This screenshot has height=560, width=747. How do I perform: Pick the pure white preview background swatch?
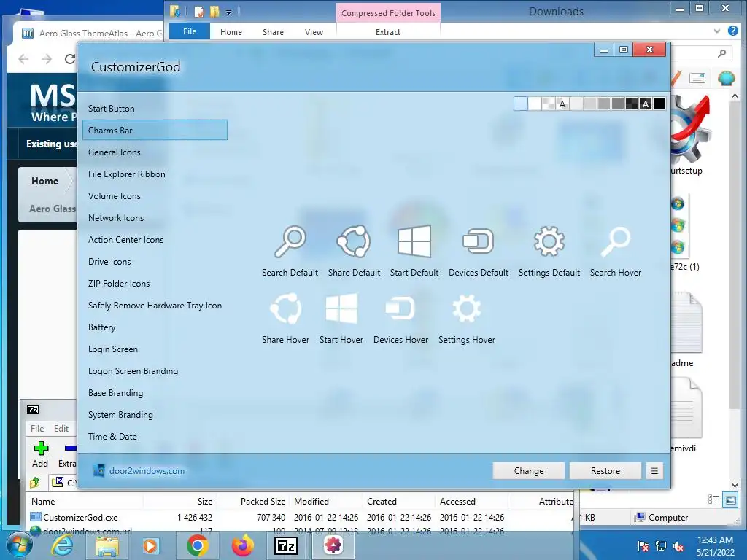click(535, 104)
